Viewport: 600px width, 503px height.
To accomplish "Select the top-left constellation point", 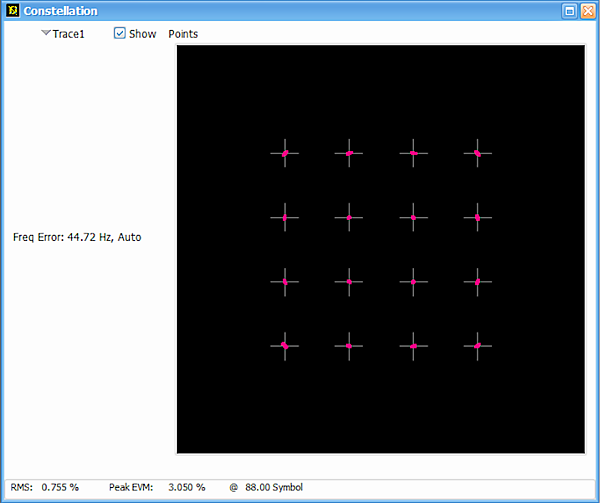I will point(285,153).
